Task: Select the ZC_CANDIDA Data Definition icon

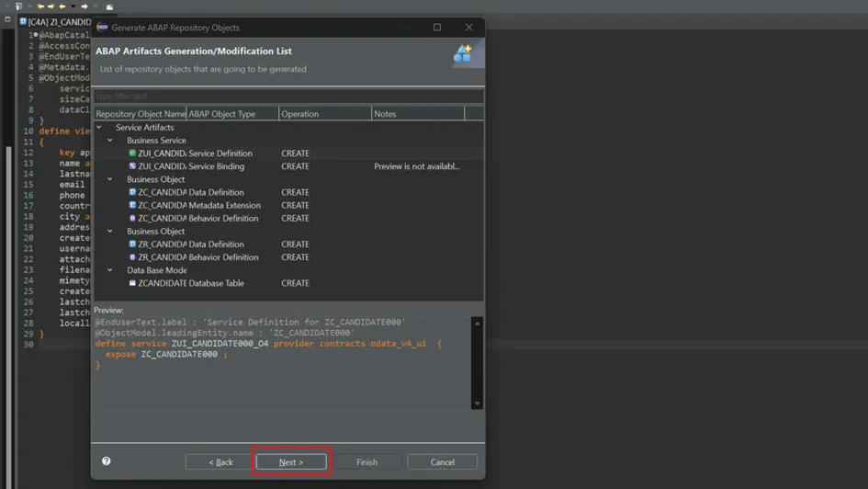Action: (132, 192)
